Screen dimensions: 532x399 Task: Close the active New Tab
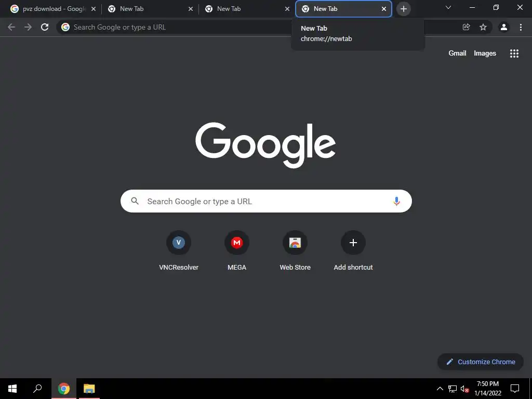pyautogui.click(x=384, y=9)
